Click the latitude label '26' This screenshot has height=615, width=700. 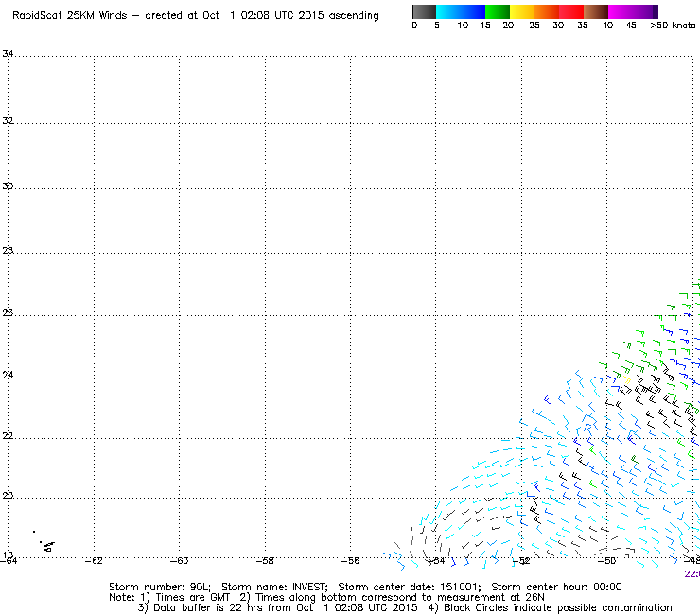point(8,312)
